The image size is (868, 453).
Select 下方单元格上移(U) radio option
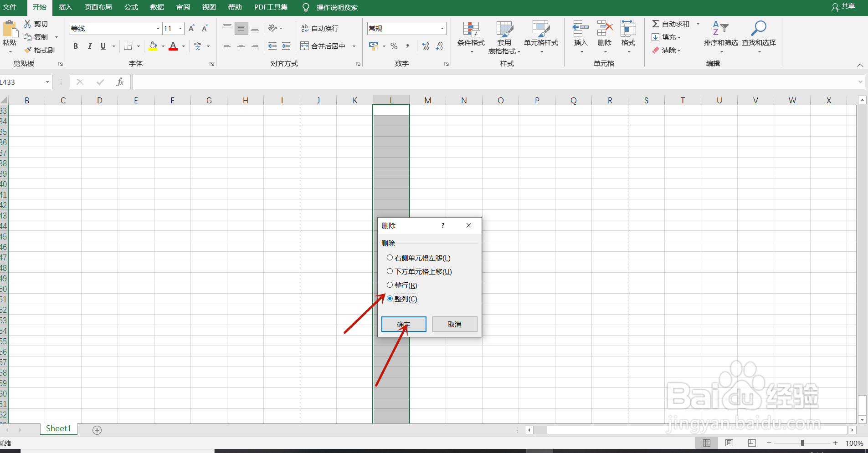coord(390,271)
